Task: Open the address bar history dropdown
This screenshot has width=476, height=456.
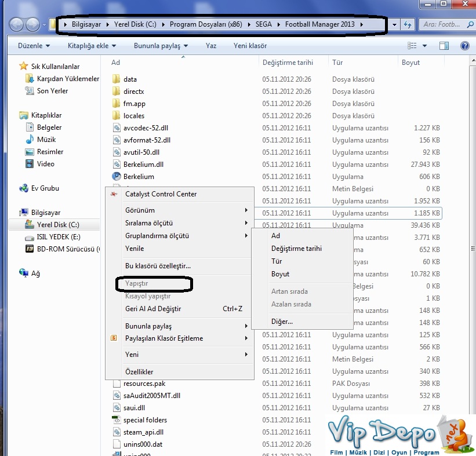Action: point(394,24)
